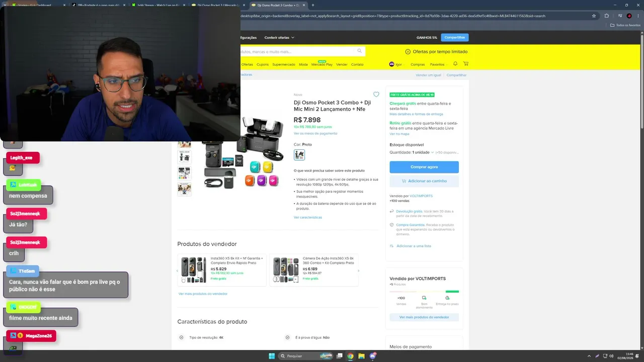The height and width of the screenshot is (362, 644).
Task: Open the VOLTIMPORTS seller link
Action: point(421,196)
